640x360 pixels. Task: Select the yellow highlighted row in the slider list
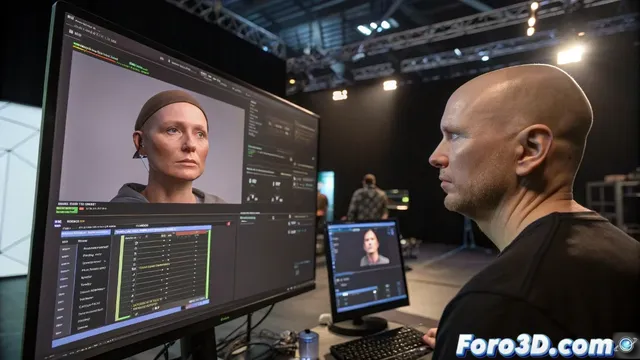point(154,265)
